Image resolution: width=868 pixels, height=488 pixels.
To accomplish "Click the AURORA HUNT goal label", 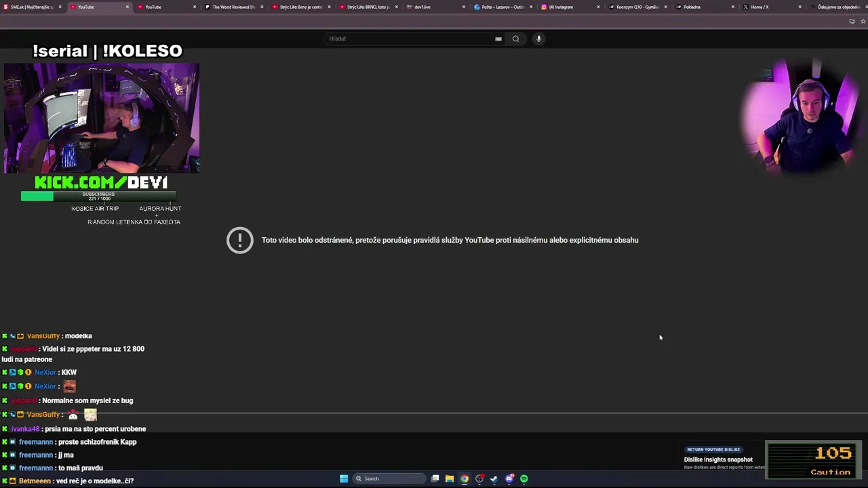I will [160, 209].
